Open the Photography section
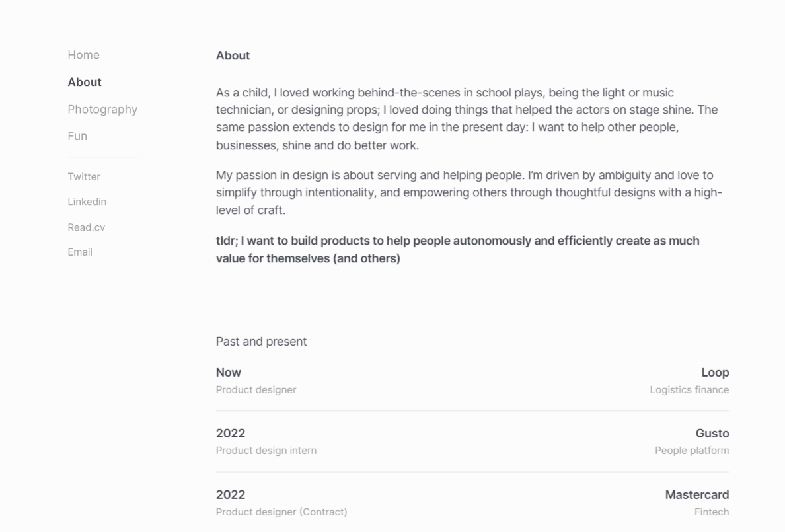The width and height of the screenshot is (785, 532). (x=102, y=109)
